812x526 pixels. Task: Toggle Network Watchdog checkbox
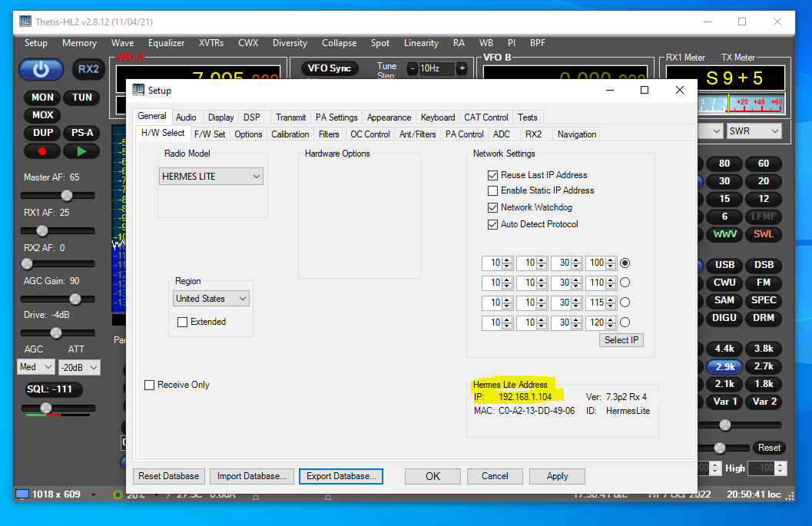[492, 207]
